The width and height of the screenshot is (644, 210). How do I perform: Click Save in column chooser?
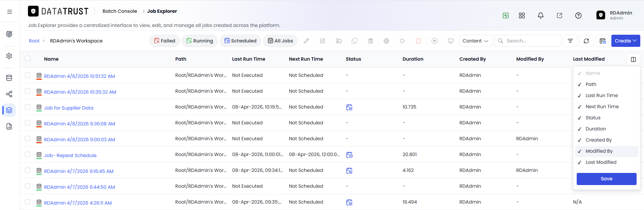606,179
